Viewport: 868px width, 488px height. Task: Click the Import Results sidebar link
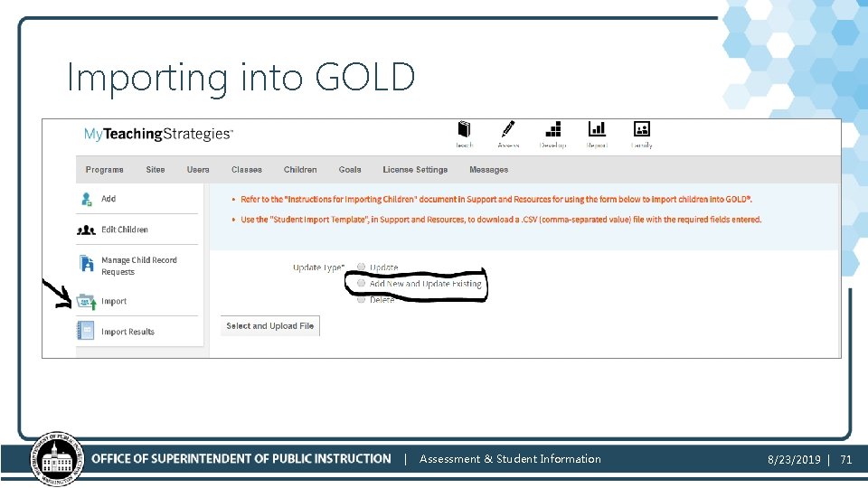click(x=127, y=332)
